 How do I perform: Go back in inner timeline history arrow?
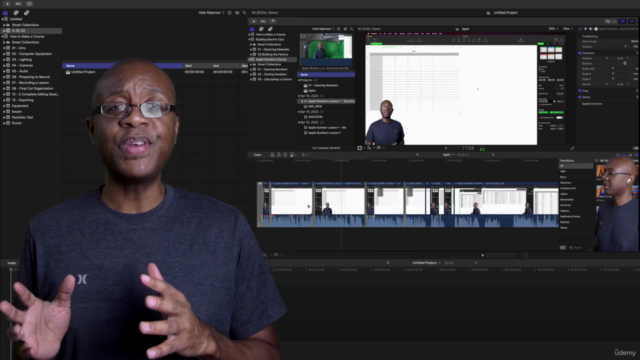coord(417,155)
